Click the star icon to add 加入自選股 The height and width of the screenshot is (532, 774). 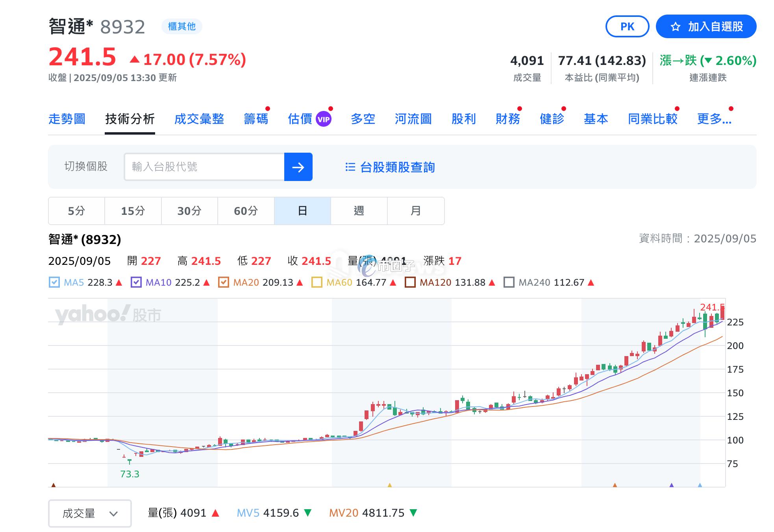tap(676, 27)
